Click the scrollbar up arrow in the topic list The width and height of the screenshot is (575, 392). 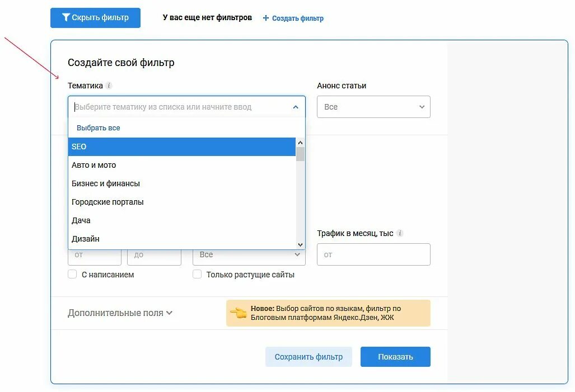[300, 143]
